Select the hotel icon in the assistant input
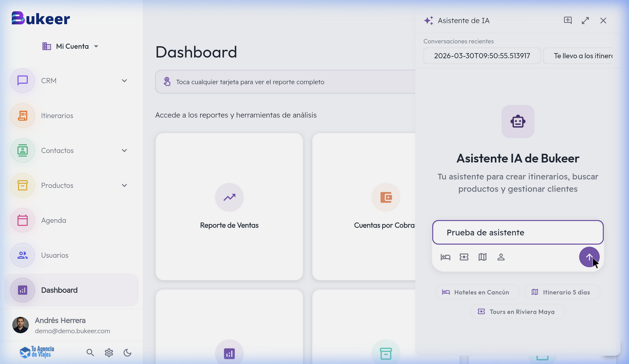Image resolution: width=629 pixels, height=364 pixels. pyautogui.click(x=445, y=257)
